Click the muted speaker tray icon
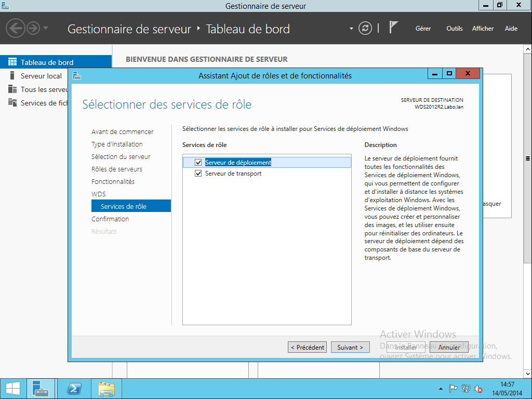This screenshot has width=532, height=399. 478,389
